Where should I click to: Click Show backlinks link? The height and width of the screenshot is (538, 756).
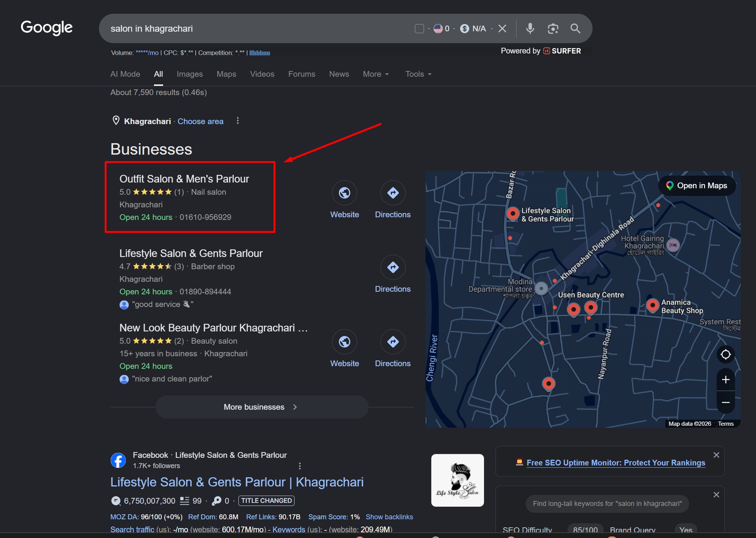click(x=389, y=517)
